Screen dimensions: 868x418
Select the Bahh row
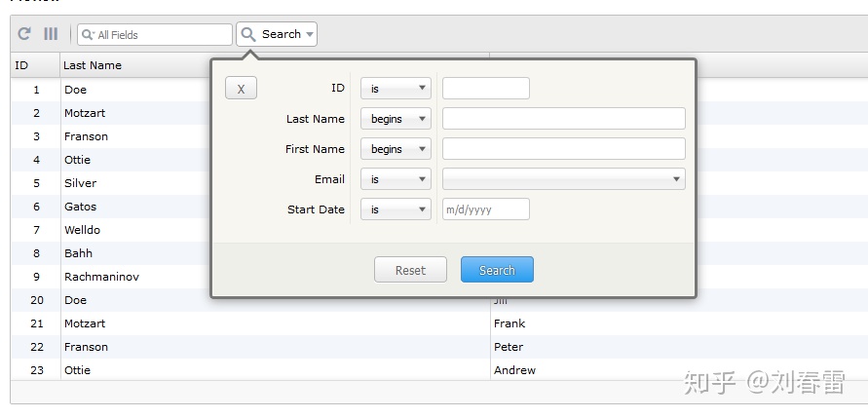tap(111, 253)
